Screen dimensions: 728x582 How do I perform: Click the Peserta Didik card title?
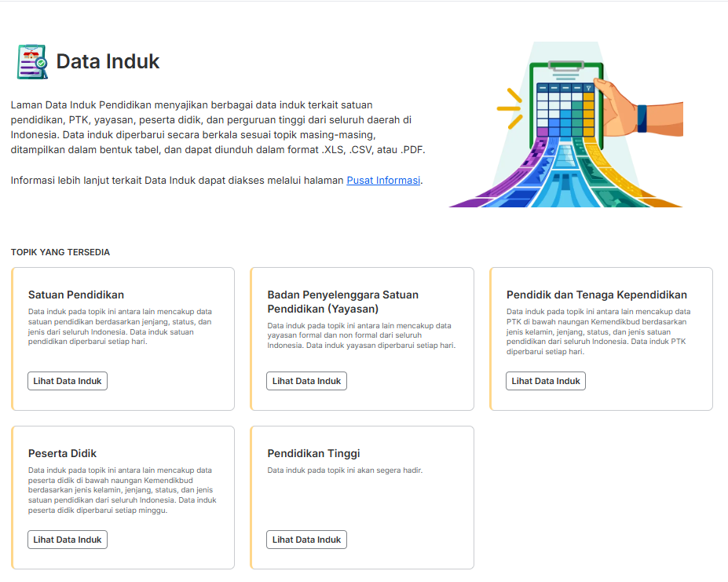pos(62,453)
